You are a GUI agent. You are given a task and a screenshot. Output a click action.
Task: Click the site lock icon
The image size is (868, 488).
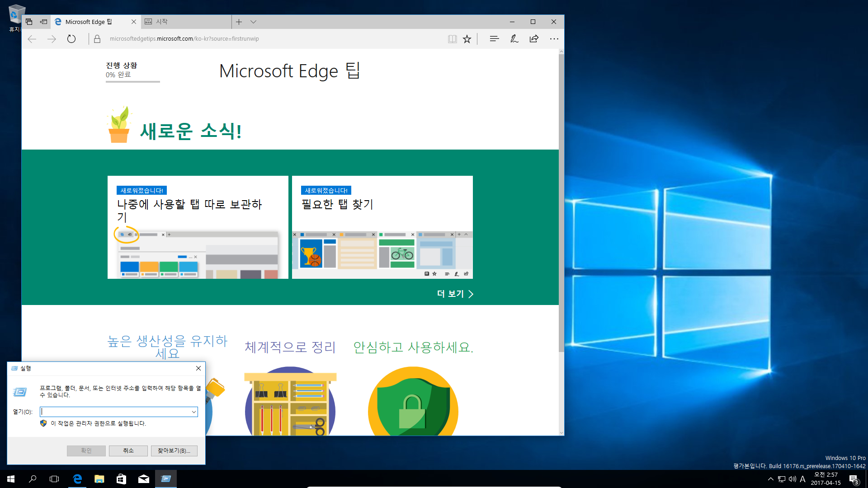pos(97,39)
